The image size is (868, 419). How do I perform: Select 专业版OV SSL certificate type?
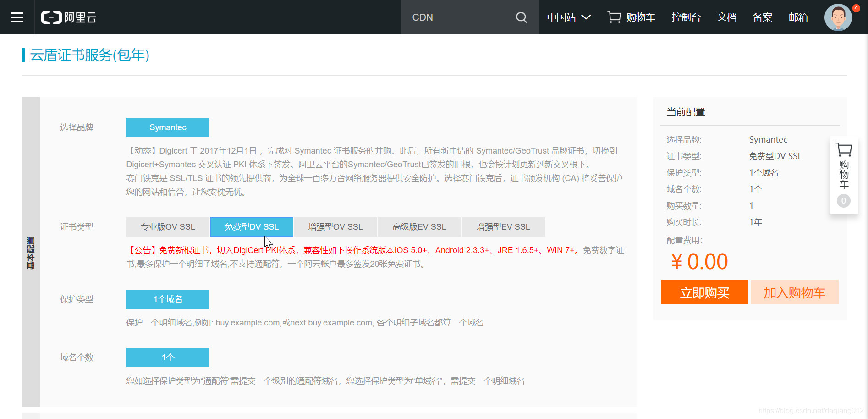(x=168, y=227)
